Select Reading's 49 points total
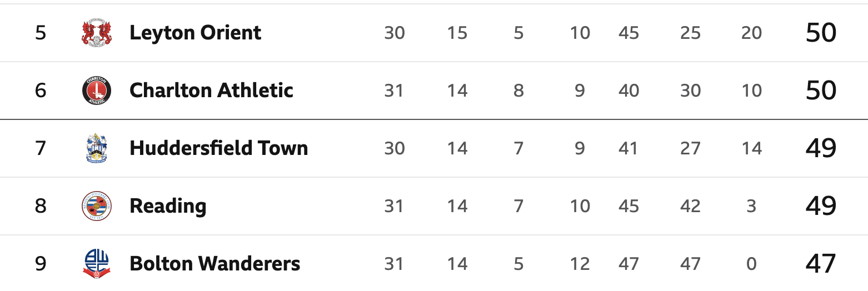Image resolution: width=868 pixels, height=291 pixels. click(x=821, y=206)
